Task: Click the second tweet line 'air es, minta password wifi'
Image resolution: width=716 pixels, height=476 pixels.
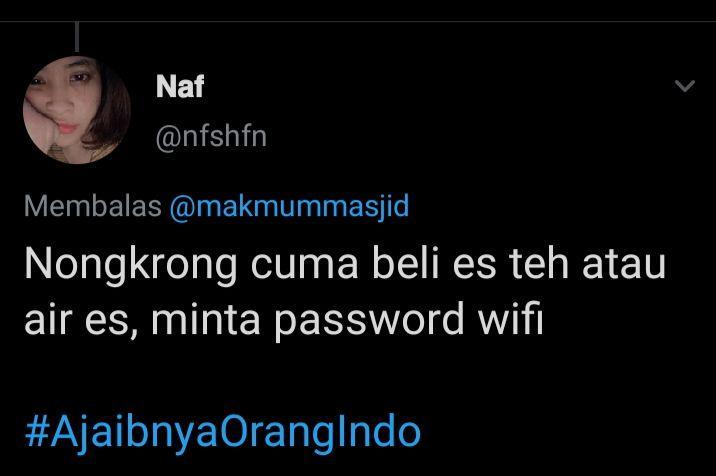Action: click(x=284, y=319)
